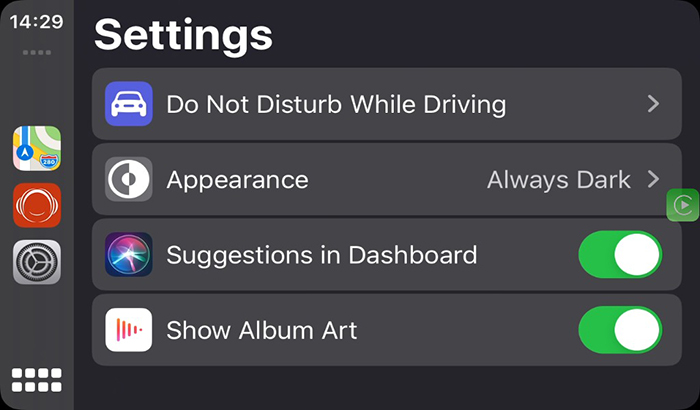The image size is (700, 410).
Task: Expand the Appearance chevron arrow
Action: click(x=652, y=180)
